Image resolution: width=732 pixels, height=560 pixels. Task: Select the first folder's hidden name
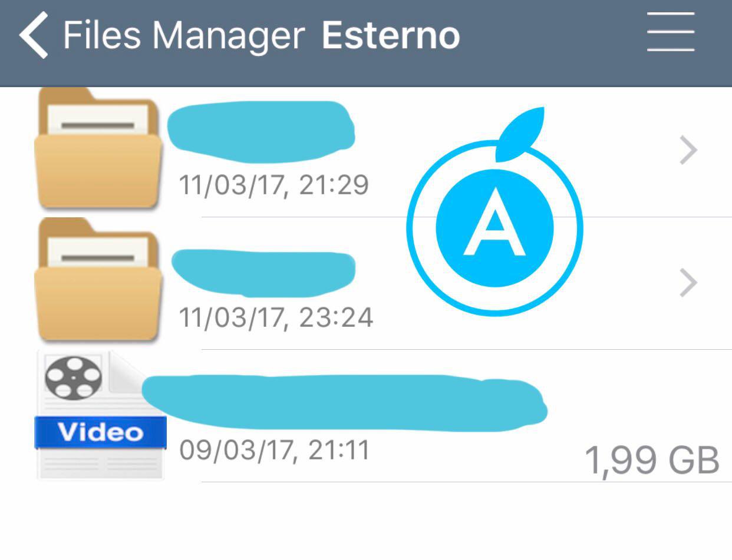(x=261, y=131)
